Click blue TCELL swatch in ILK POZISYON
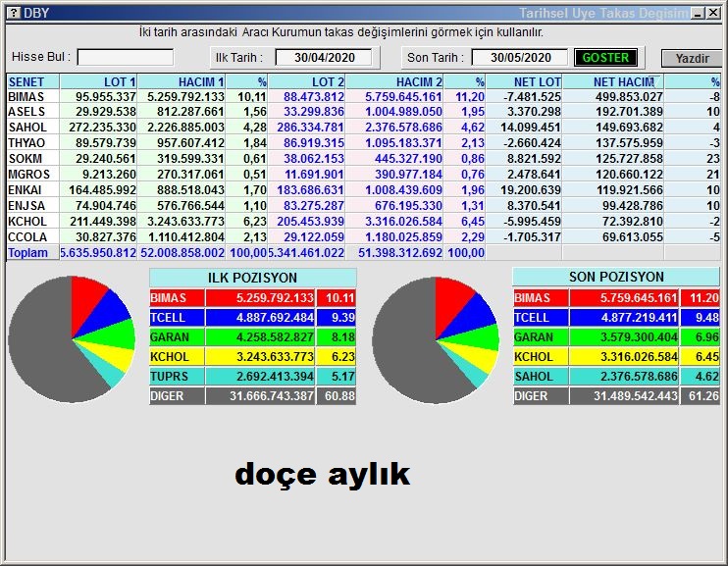 coord(177,318)
